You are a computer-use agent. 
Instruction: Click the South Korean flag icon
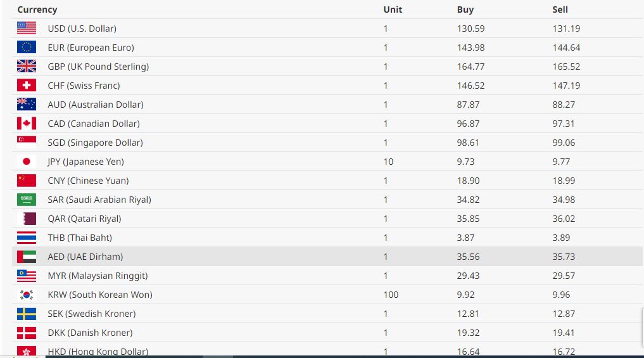pos(27,295)
